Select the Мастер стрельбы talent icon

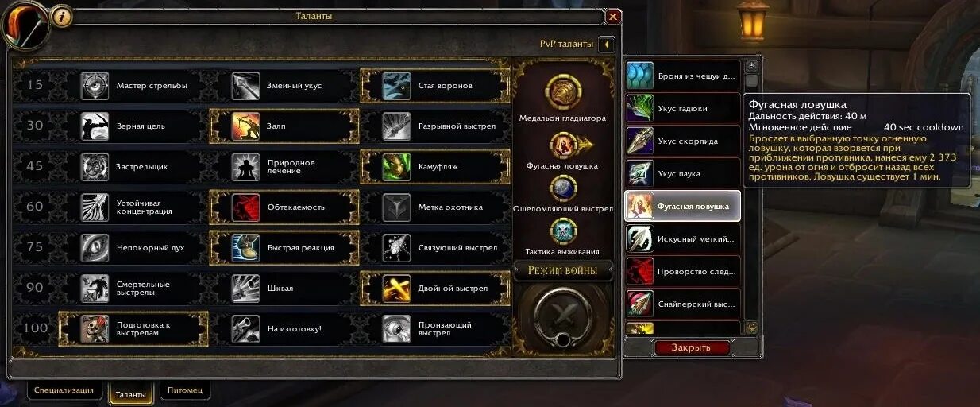[95, 86]
